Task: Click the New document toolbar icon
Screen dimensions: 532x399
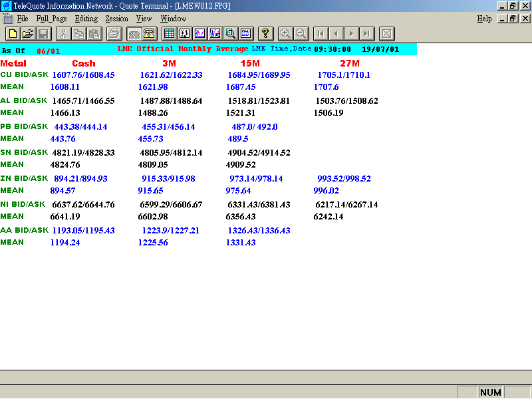Action: pos(13,34)
